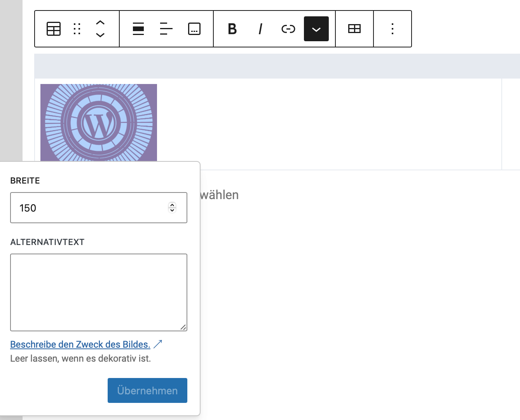
Task: Toggle italic formatting
Action: pyautogui.click(x=260, y=29)
